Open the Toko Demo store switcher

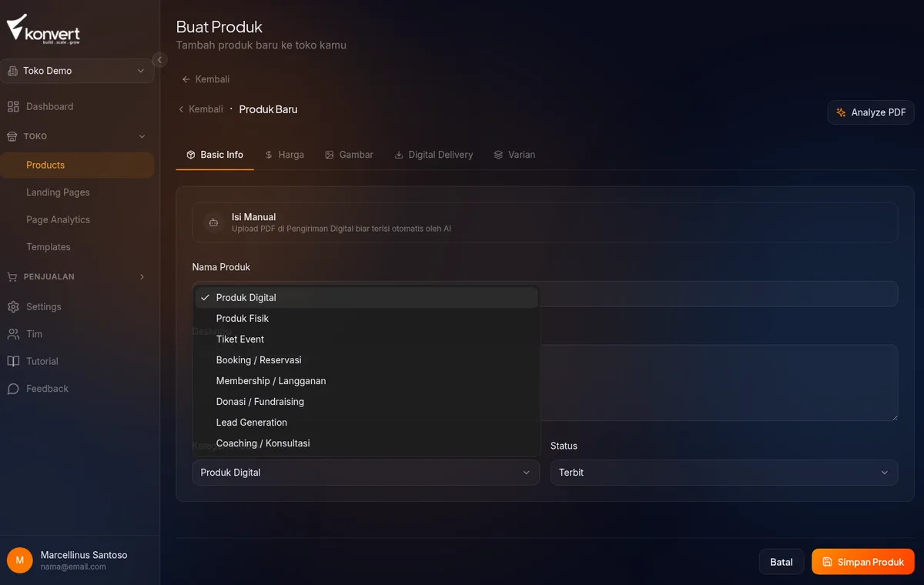[77, 71]
